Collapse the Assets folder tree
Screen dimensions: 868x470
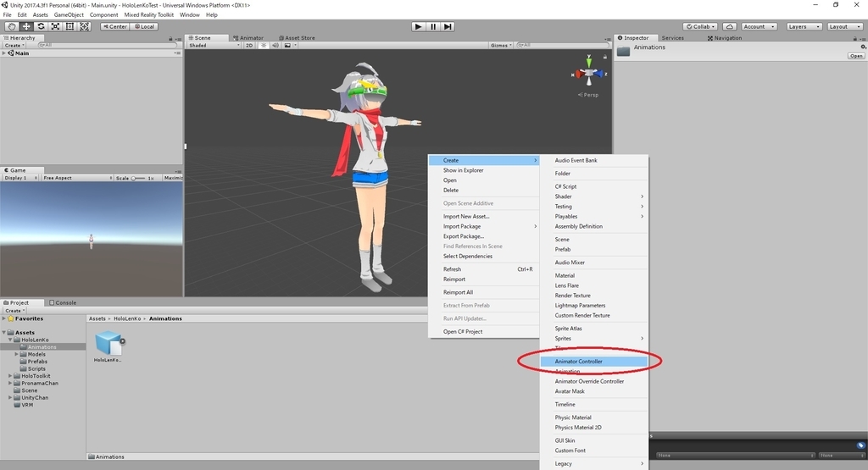click(4, 332)
